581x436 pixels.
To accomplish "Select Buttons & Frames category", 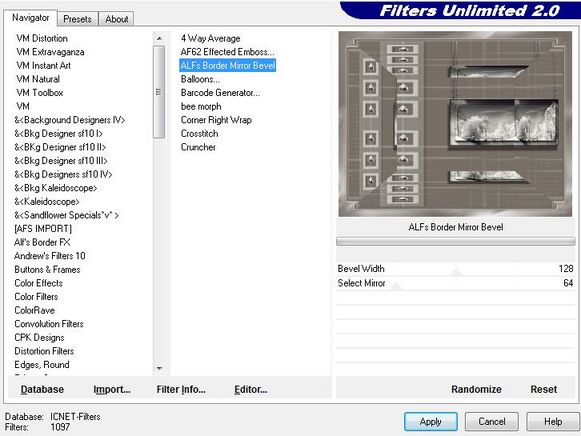I will pos(47,270).
